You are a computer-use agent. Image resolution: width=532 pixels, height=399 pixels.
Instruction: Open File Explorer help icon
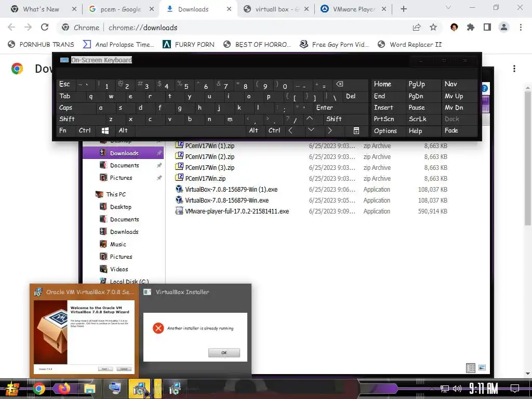(x=485, y=88)
